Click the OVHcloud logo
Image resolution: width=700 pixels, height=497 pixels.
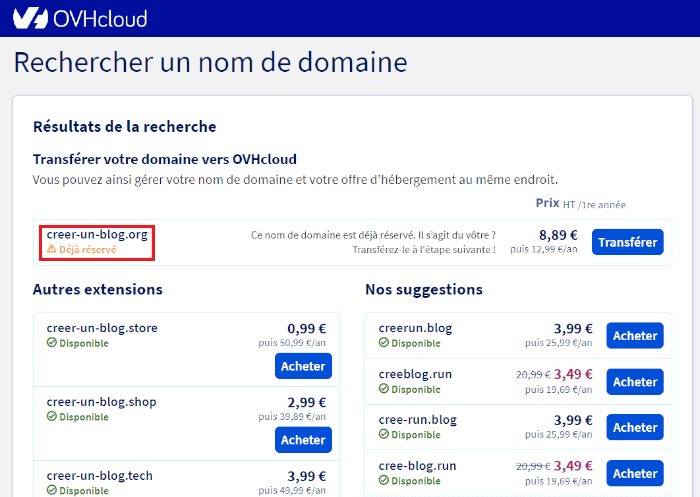[80, 18]
